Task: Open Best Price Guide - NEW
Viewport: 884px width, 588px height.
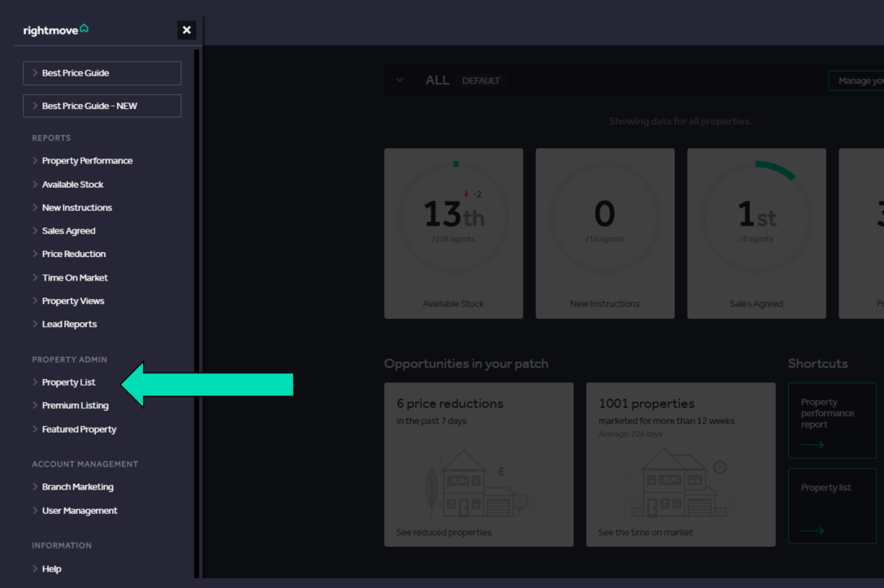Action: pos(102,106)
